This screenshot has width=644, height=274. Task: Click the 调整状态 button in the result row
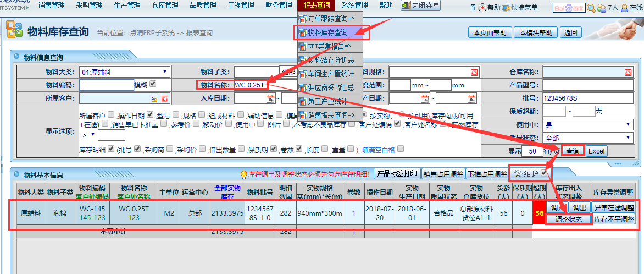click(568, 219)
